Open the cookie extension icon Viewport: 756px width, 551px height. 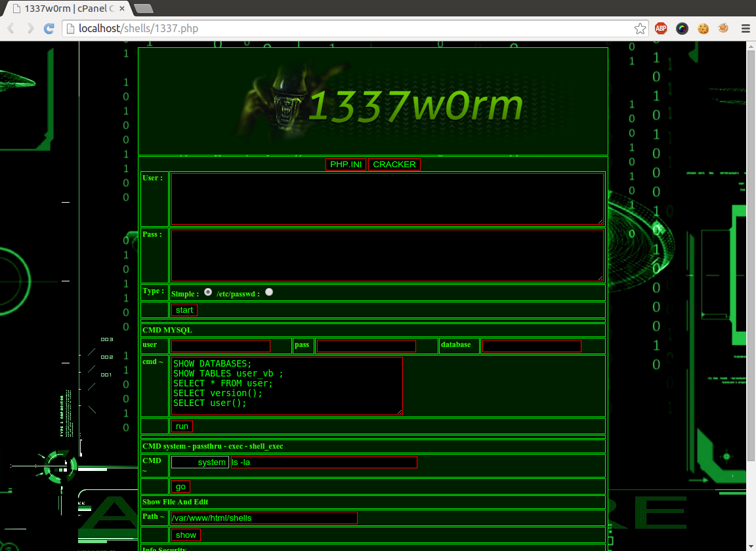coord(703,28)
